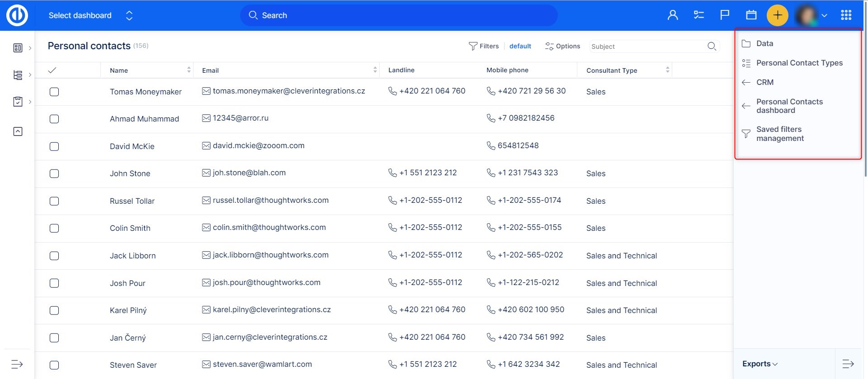Check the box for Tomas Moneymaker
Screen dimensions: 868x379
tap(54, 92)
